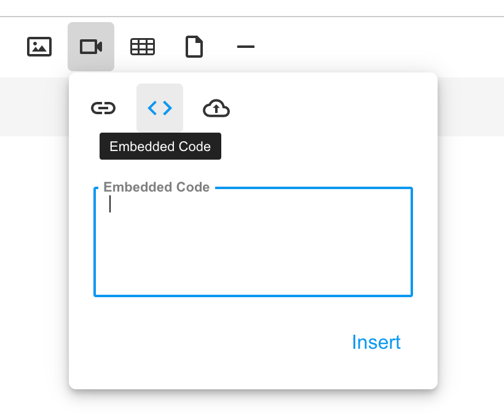
Task: Select the Embedded Code angle brackets icon
Action: 160,108
